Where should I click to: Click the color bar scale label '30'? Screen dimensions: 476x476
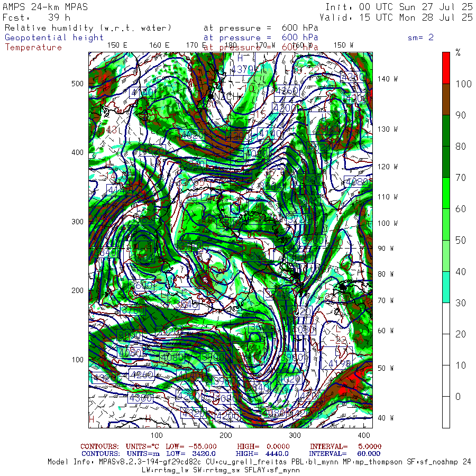point(461,303)
